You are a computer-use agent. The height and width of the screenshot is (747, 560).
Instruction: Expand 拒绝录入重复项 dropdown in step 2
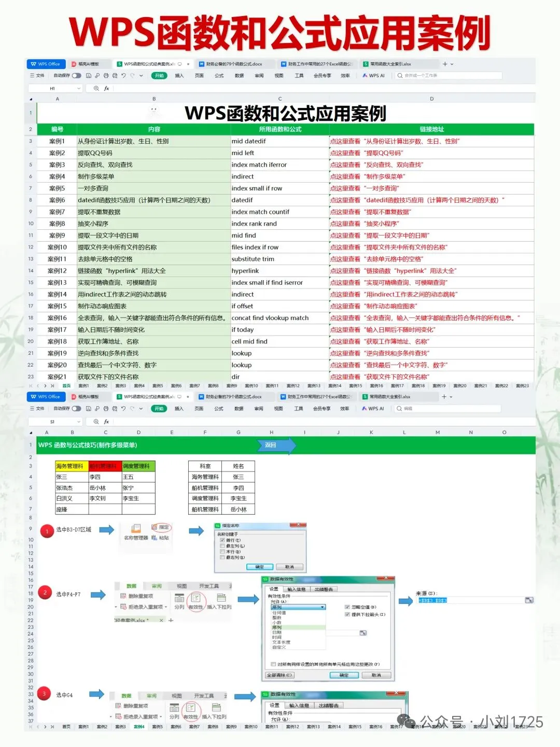point(166,607)
